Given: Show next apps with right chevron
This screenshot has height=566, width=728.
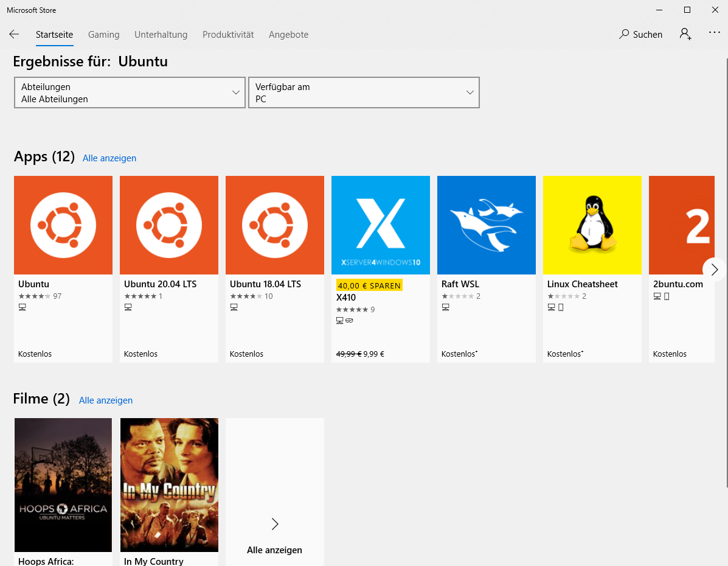Looking at the screenshot, I should pos(715,270).
